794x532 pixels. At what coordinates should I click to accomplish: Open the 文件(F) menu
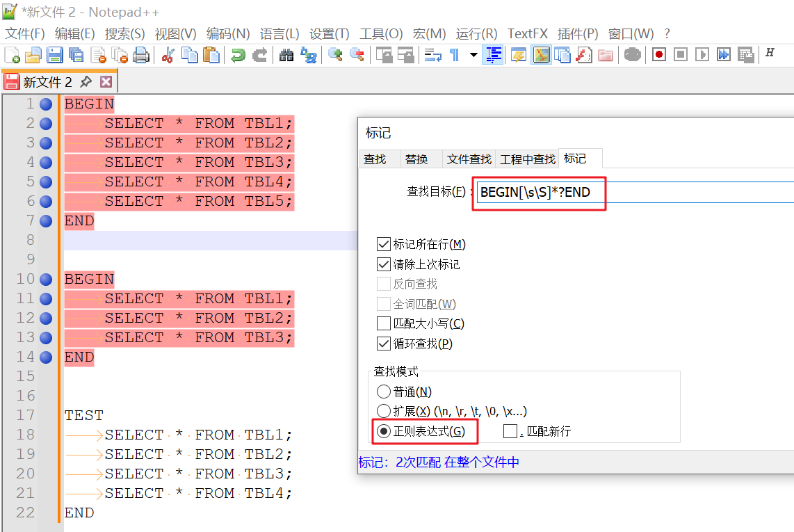pyautogui.click(x=25, y=33)
